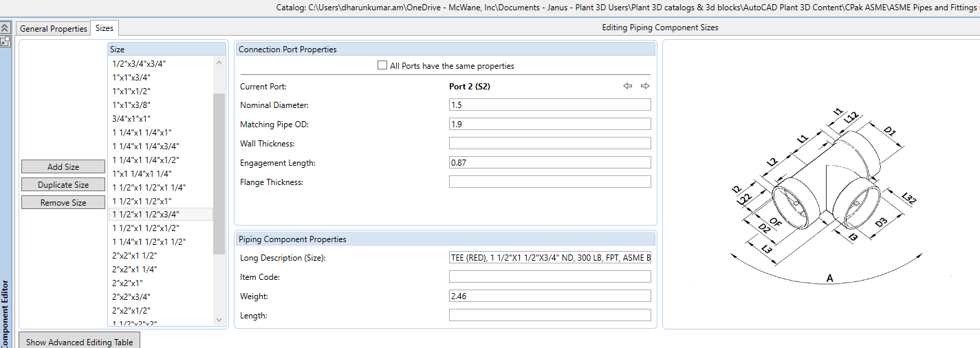Switch to General Properties tab
980x348 pixels.
tap(54, 29)
